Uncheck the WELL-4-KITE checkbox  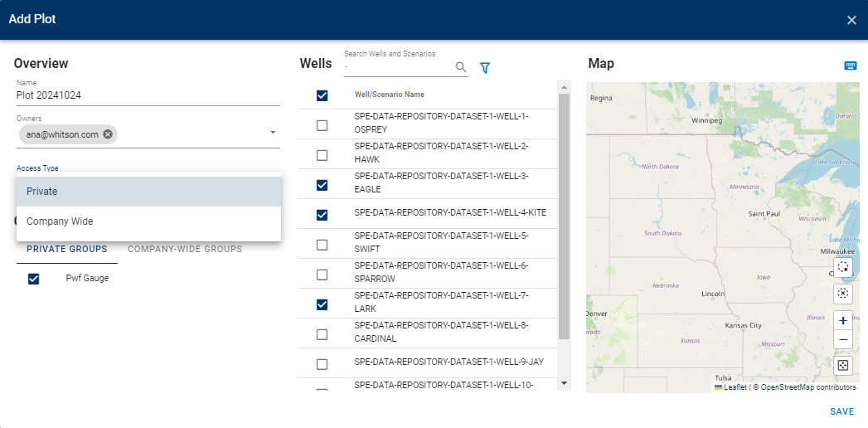(x=322, y=214)
